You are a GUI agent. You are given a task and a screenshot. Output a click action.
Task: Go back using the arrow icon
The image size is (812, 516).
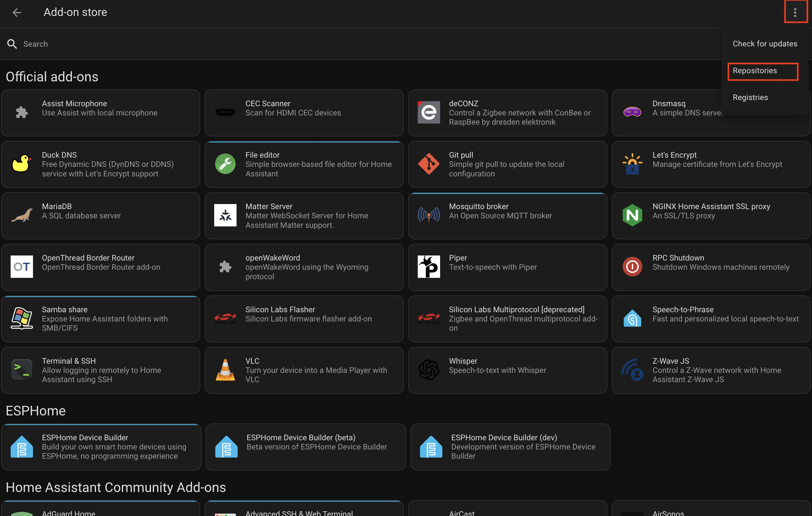[x=16, y=13]
